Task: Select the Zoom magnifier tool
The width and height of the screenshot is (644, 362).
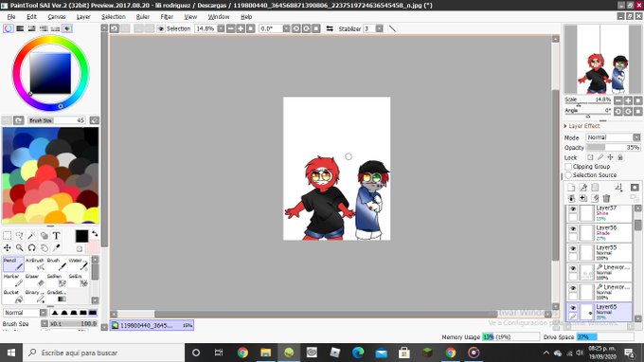Action: pos(19,247)
